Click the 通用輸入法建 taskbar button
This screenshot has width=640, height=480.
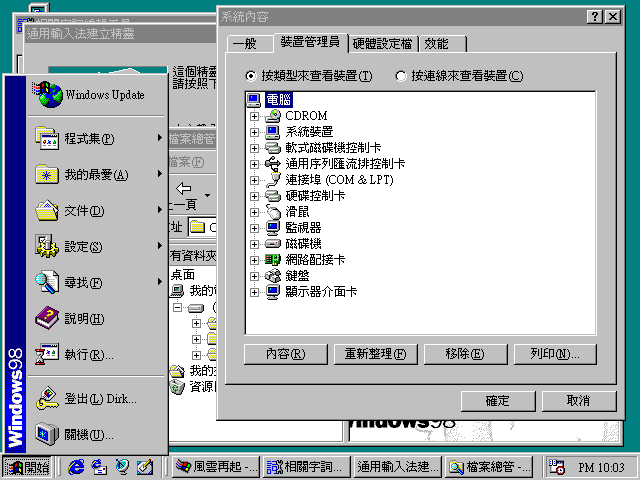pos(398,467)
